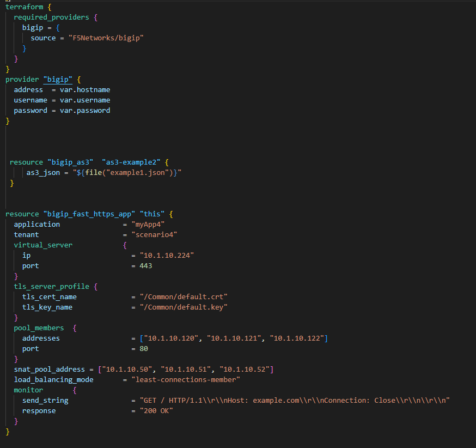Click 'tls_cert_name' attribute
This screenshot has height=448, width=476.
point(50,297)
